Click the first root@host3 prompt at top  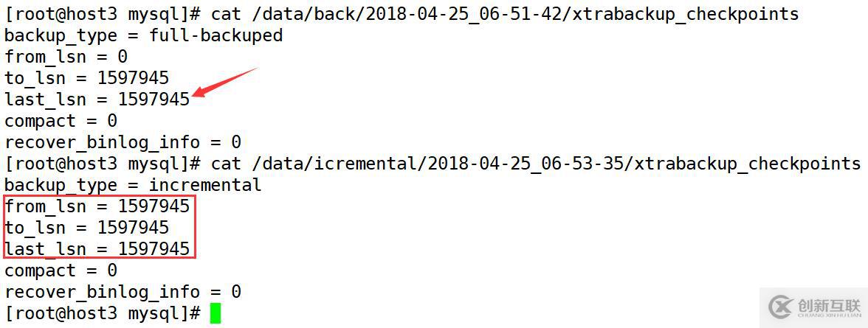[102, 13]
